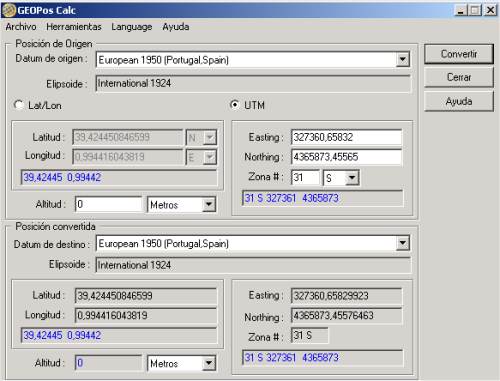Click the origin Altitud input field
Viewport: 500px width, 381px height.
tap(109, 204)
